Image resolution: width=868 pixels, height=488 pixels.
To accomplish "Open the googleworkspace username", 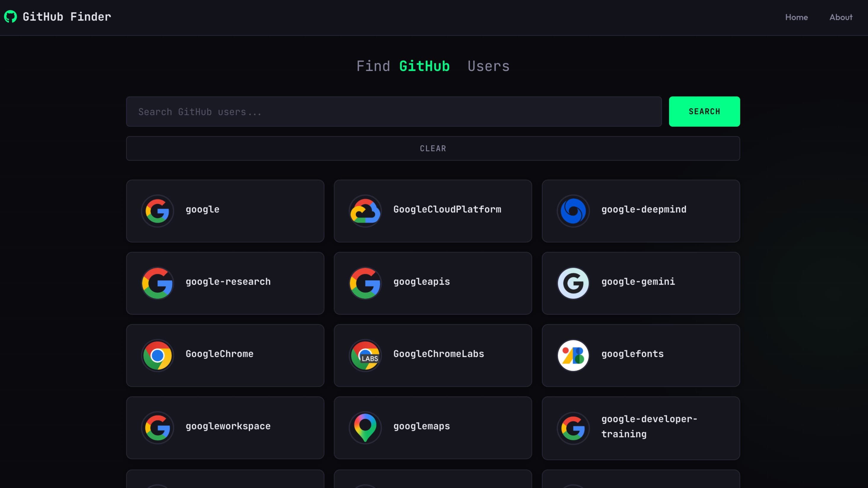I will pos(228,426).
